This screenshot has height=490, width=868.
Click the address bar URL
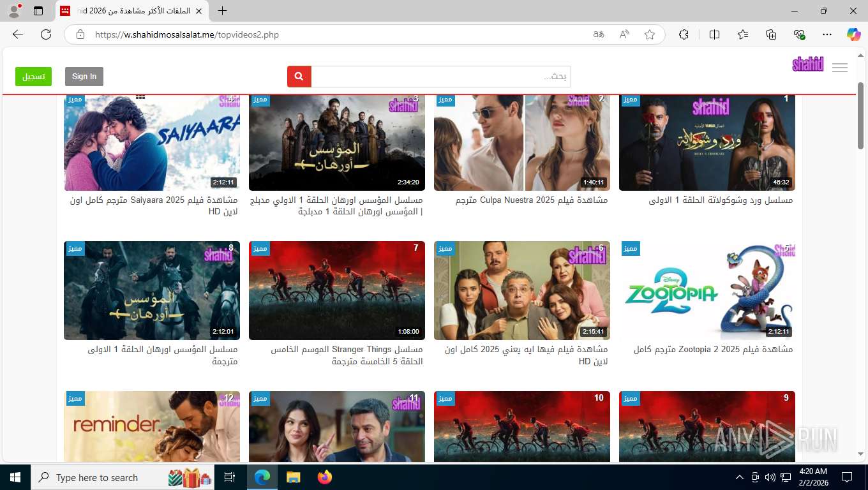[x=187, y=34]
